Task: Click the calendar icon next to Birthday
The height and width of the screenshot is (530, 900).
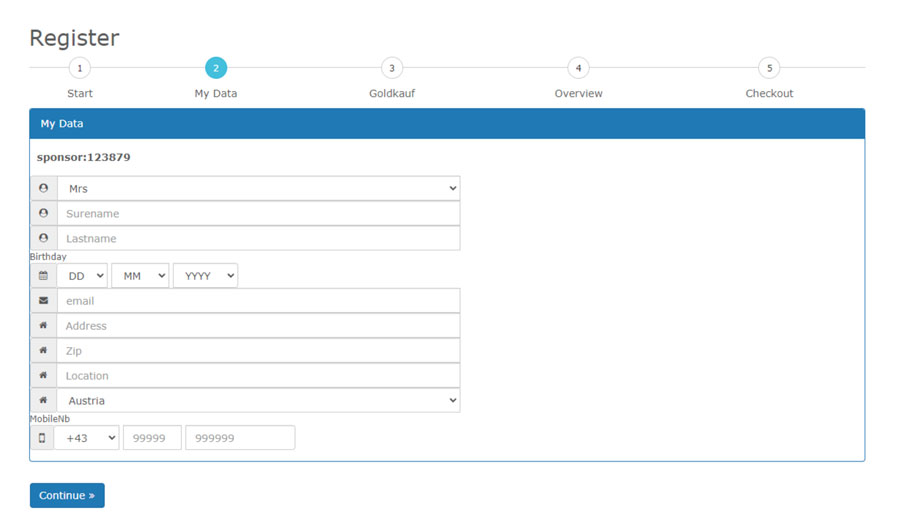Action: pyautogui.click(x=43, y=276)
